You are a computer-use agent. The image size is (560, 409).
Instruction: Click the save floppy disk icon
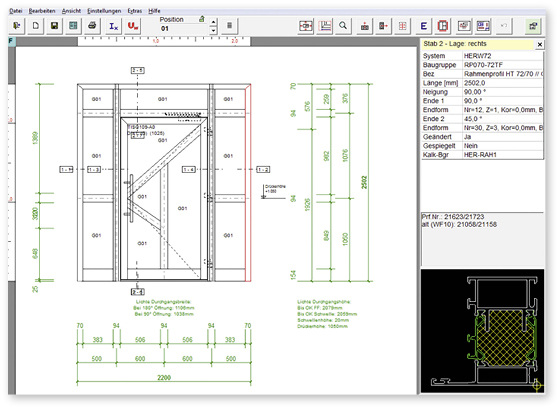point(54,26)
